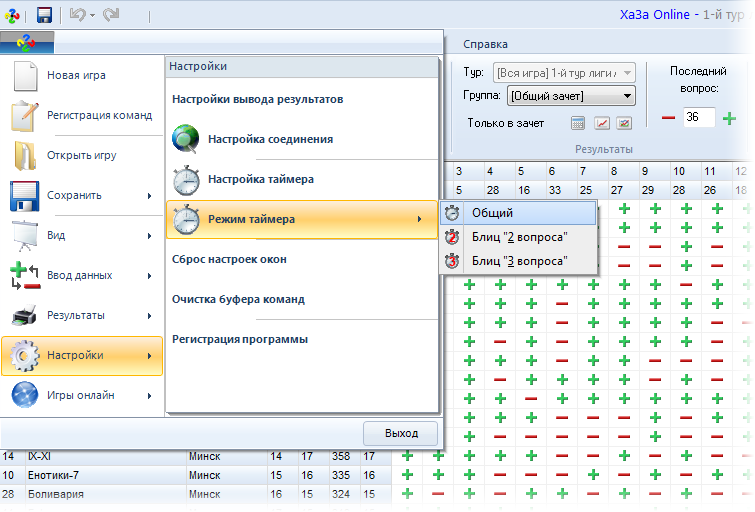Select 'Блиц 3 вопроса' timer mode
The width and height of the screenshot is (755, 512).
519,261
